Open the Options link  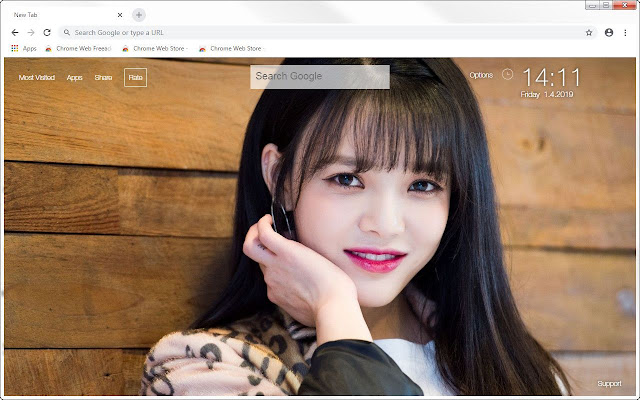click(481, 75)
